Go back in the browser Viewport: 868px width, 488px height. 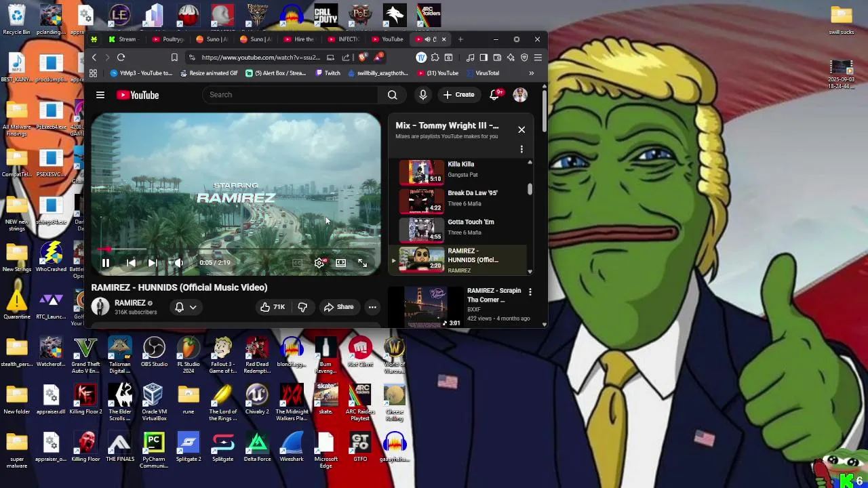click(94, 58)
